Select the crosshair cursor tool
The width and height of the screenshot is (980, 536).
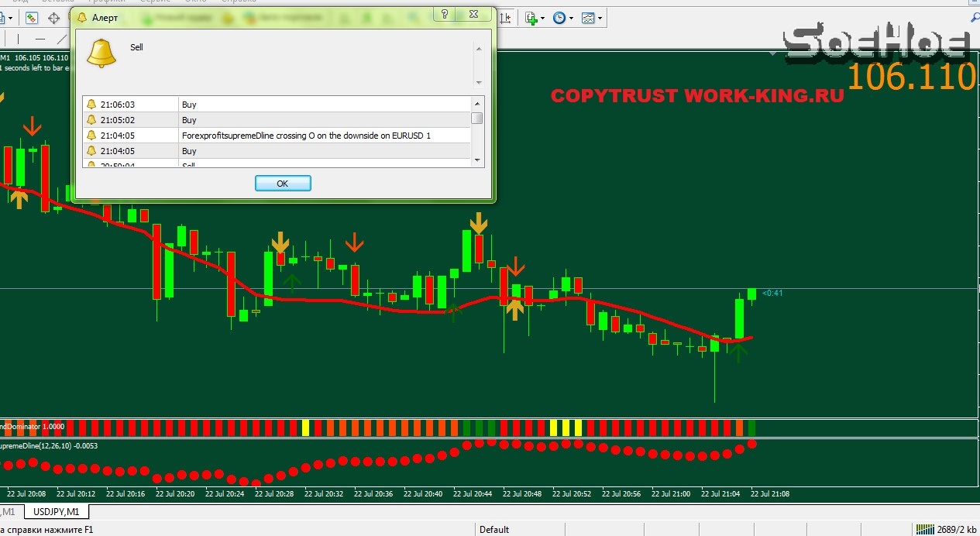(x=54, y=18)
